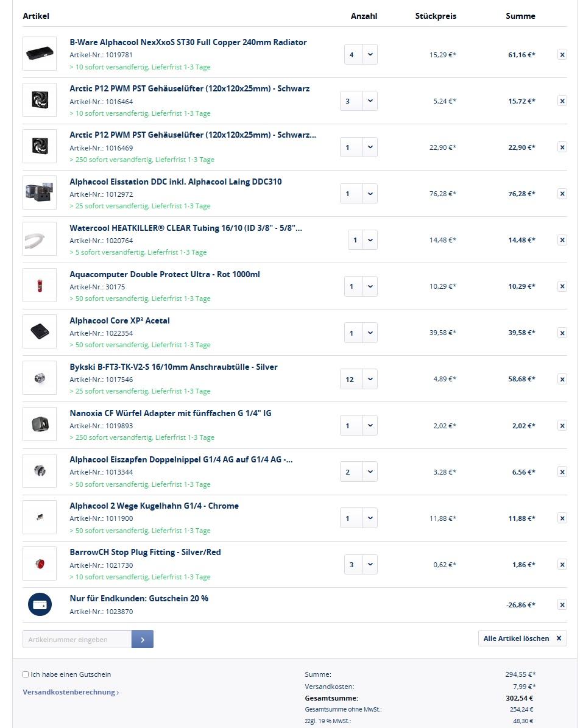Delete Alphacool Eiszapfen Doppelnippel item
This screenshot has height=728, width=583.
pos(562,472)
